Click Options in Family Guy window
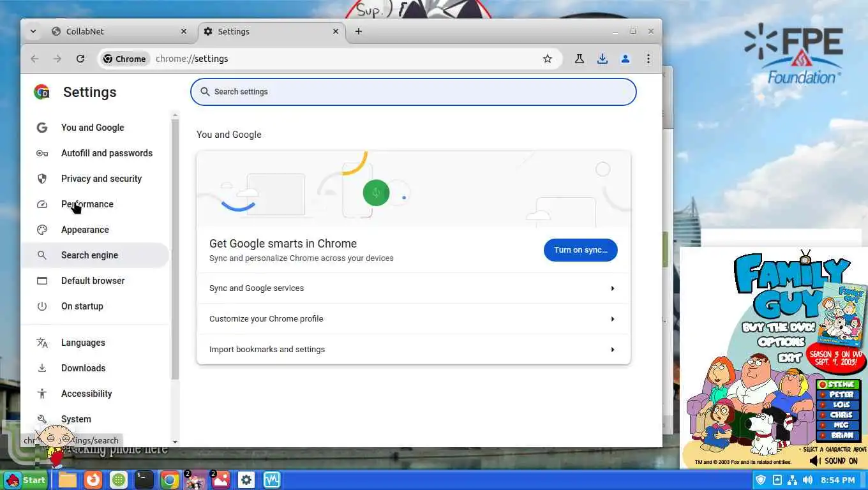 pyautogui.click(x=781, y=342)
